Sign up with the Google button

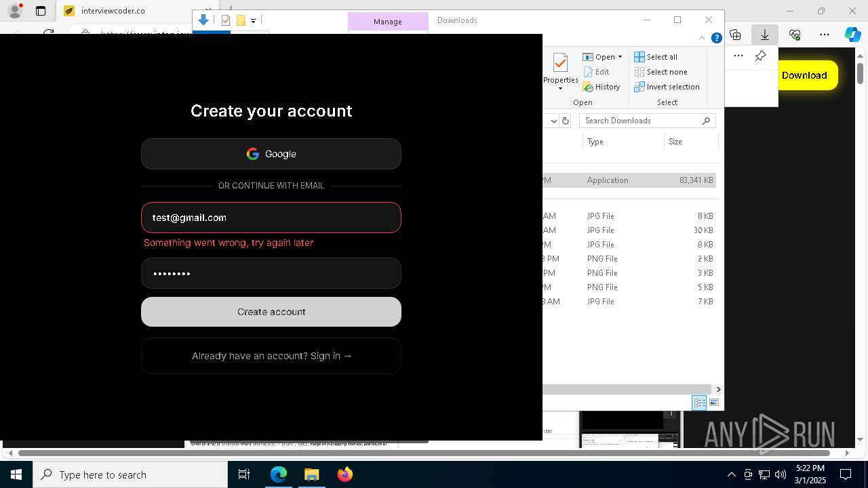pos(271,154)
